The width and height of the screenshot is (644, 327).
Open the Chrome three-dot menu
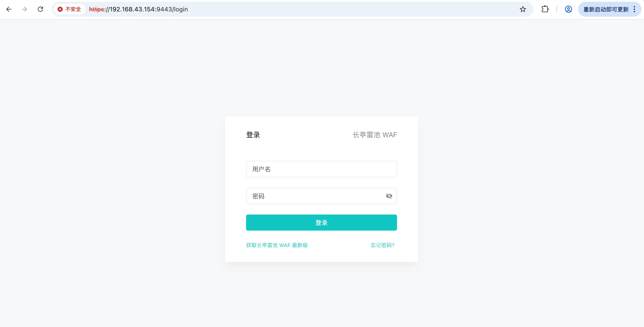coord(635,9)
